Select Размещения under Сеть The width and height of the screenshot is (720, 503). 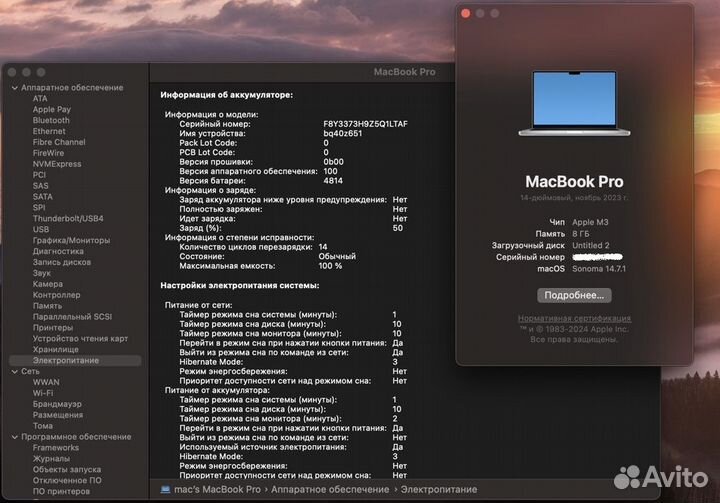click(x=58, y=415)
